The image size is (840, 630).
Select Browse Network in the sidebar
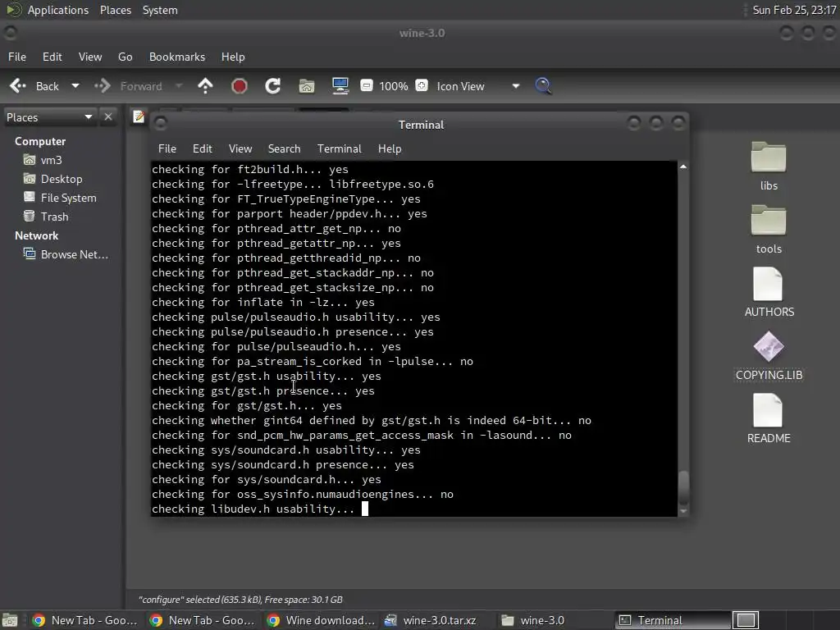[x=66, y=254]
